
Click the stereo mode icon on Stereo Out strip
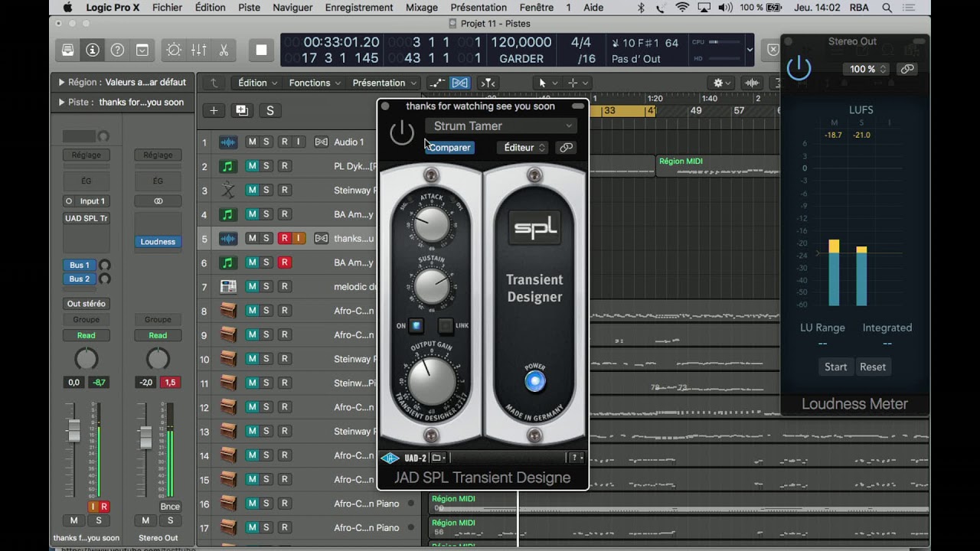pos(158,201)
